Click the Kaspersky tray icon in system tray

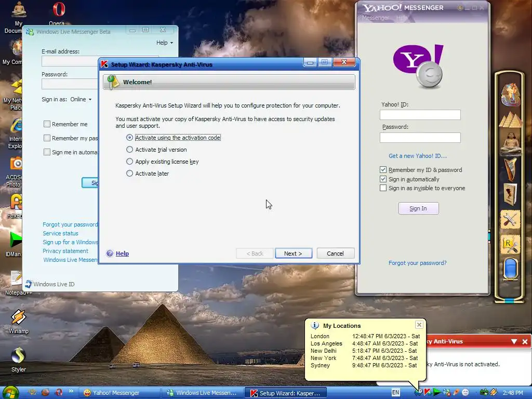[427, 393]
